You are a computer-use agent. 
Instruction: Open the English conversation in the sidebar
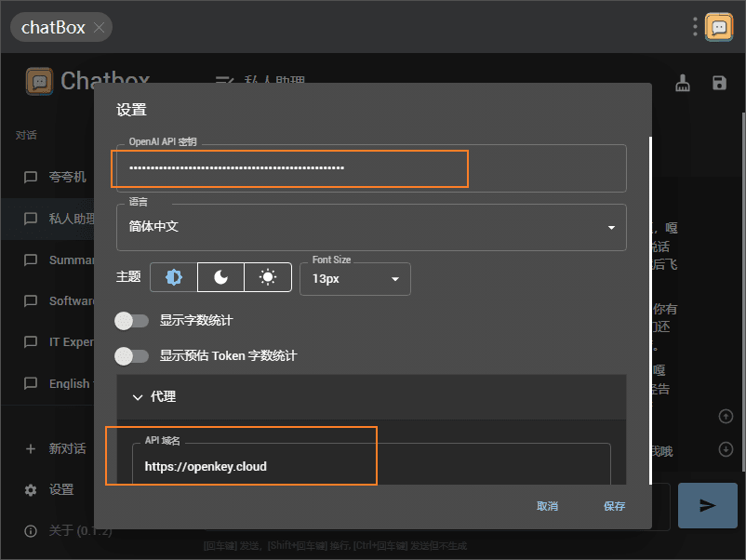[x=47, y=383]
